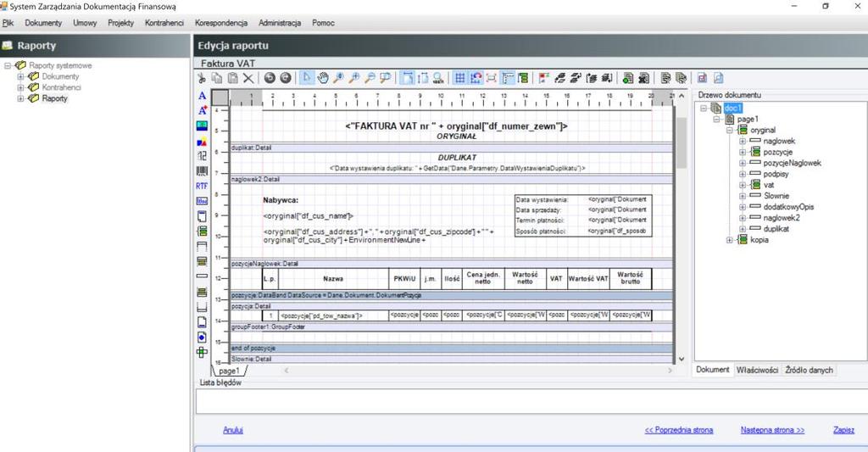
Task: Toggle the rulers display button
Action: [x=508, y=78]
